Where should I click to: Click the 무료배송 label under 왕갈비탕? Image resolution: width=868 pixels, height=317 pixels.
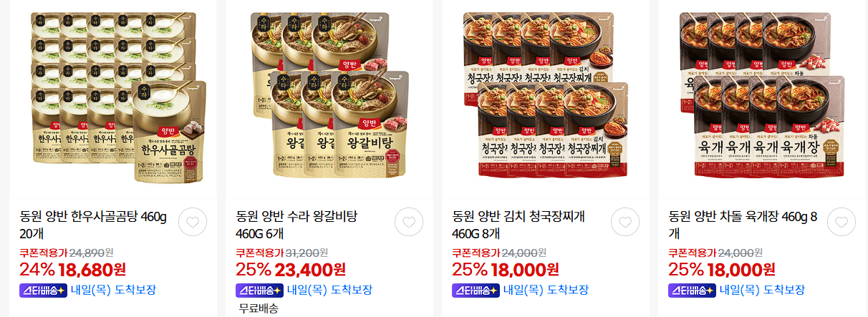coord(259,308)
